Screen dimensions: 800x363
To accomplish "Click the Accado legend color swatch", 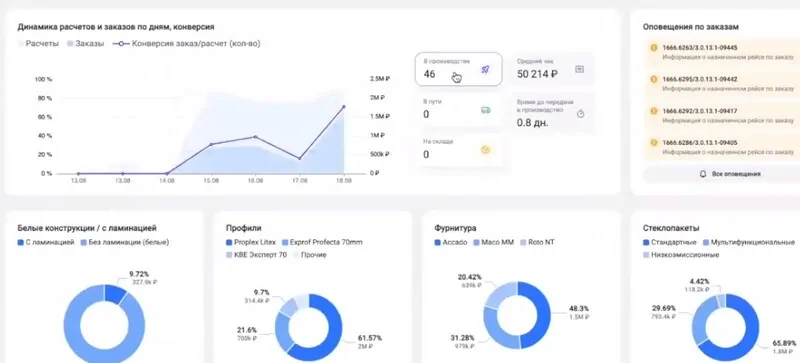I will point(437,243).
